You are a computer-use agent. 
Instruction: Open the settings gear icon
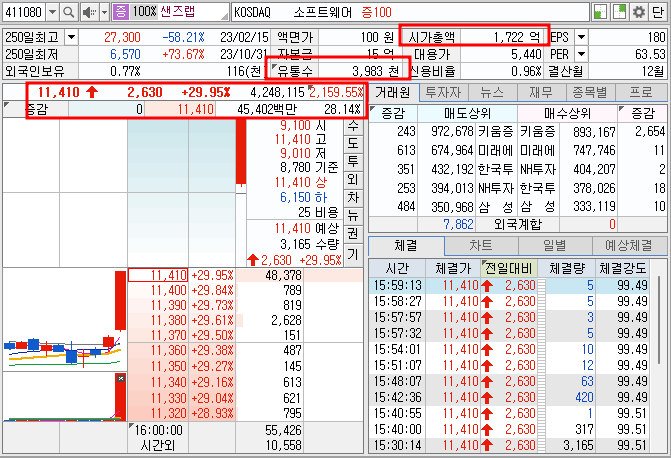pyautogui.click(x=639, y=12)
